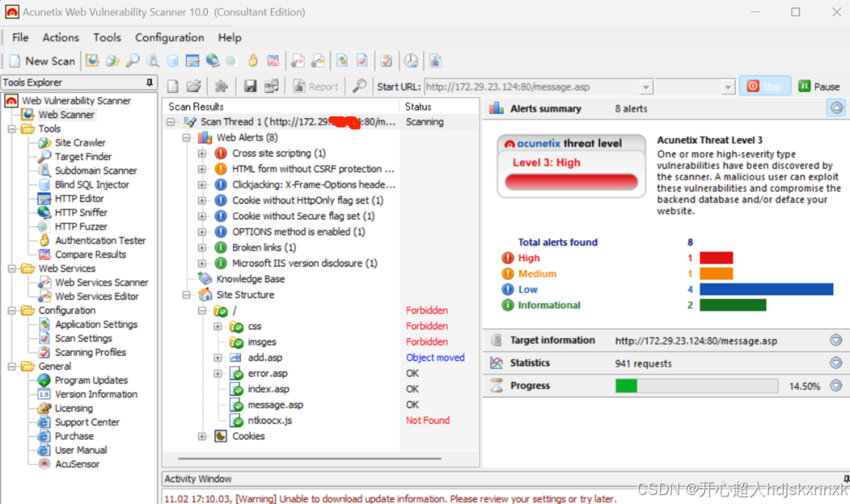Screen dimensions: 850x504
Task: Open Scanning Profiles clipboard toolbar icon
Action: click(386, 60)
